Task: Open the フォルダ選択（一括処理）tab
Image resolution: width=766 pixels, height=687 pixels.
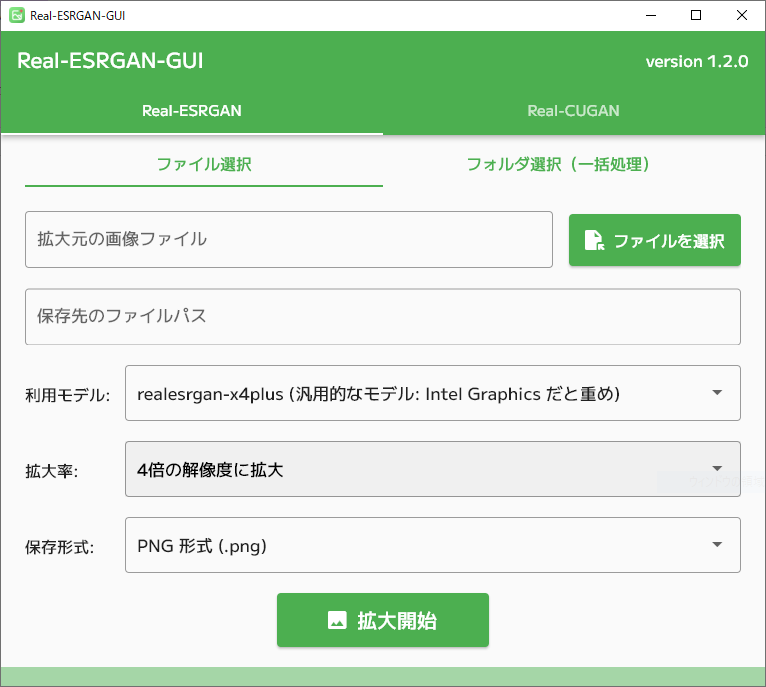Action: pos(558,165)
